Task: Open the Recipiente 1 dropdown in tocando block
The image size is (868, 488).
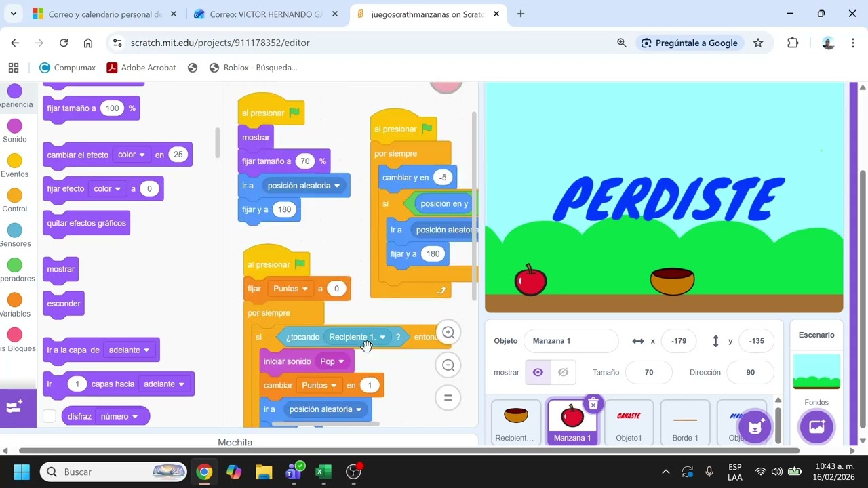Action: (x=357, y=337)
